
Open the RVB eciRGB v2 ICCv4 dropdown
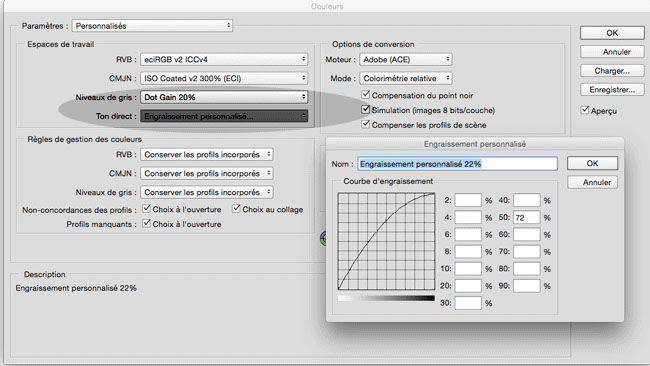224,59
